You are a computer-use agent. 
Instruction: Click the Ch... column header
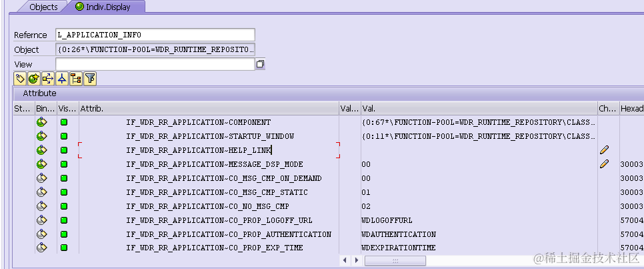(608, 109)
